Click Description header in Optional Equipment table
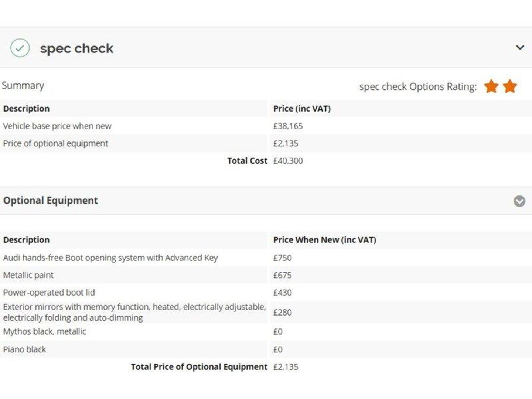 pos(26,240)
